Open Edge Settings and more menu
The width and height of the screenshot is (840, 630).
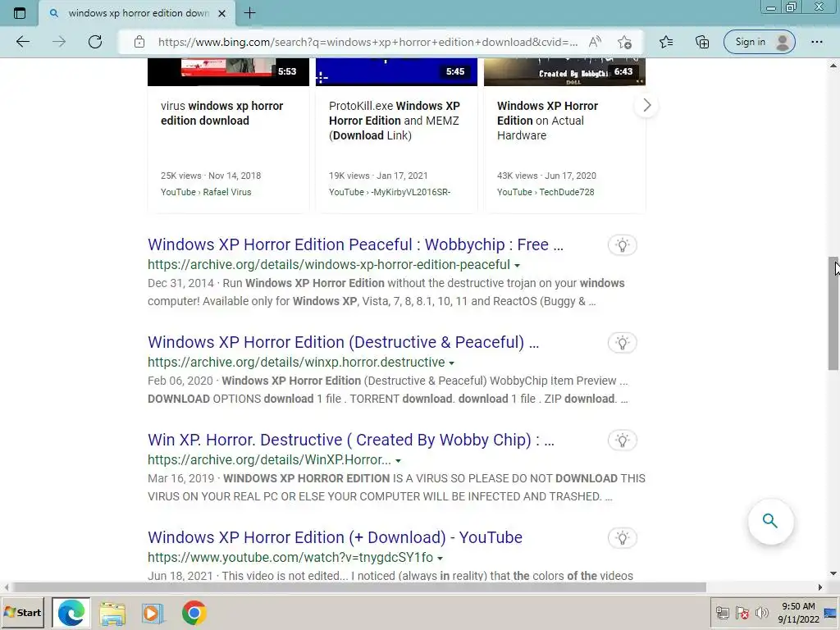[816, 42]
